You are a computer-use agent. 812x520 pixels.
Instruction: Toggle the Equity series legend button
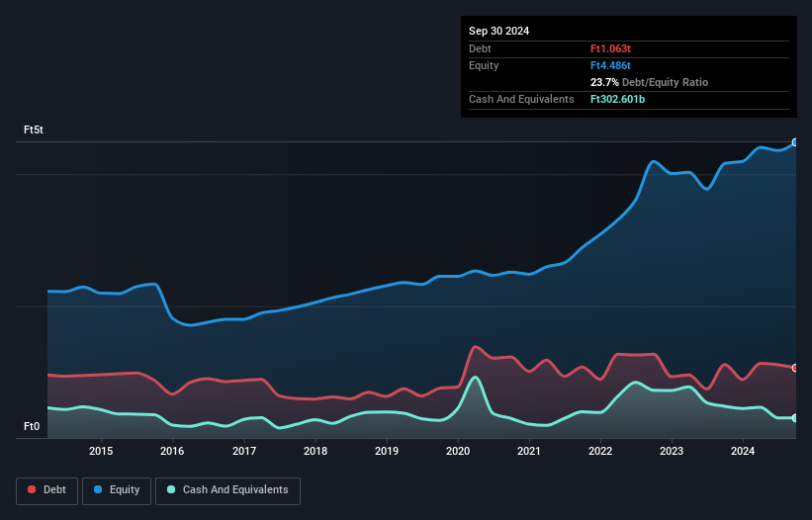pyautogui.click(x=117, y=490)
